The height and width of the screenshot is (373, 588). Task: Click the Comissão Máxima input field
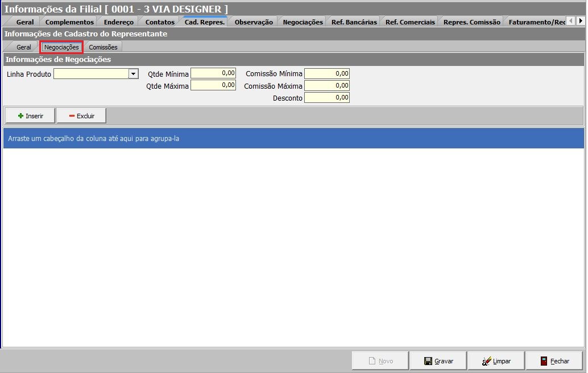327,86
